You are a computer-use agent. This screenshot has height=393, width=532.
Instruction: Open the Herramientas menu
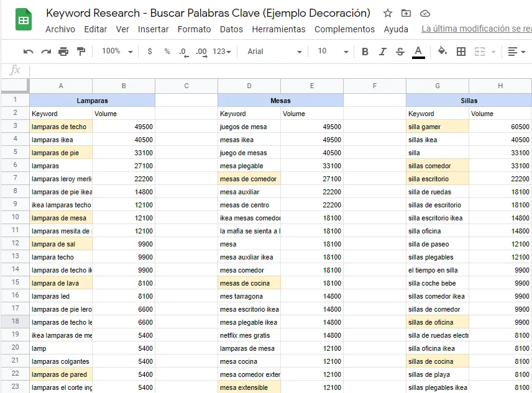278,29
